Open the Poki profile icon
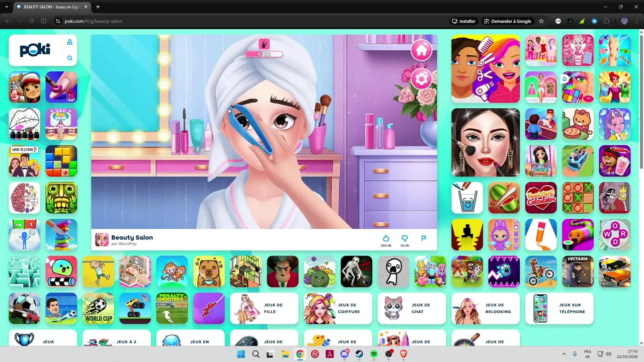This screenshot has width=644, height=362. point(70,42)
